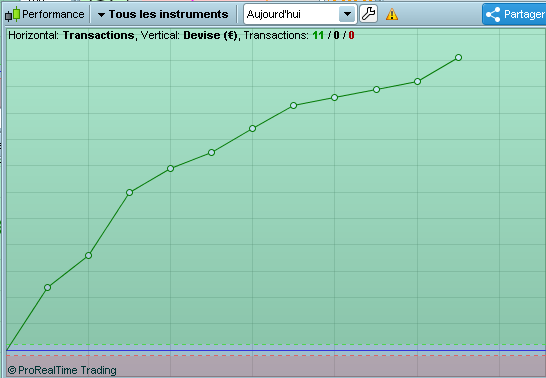Click the ProRealTime Trading copyright text
The image size is (546, 378).
coord(62,370)
